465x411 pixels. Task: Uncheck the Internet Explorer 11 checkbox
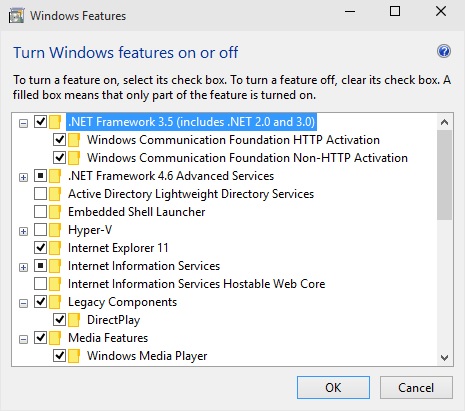pyautogui.click(x=40, y=248)
